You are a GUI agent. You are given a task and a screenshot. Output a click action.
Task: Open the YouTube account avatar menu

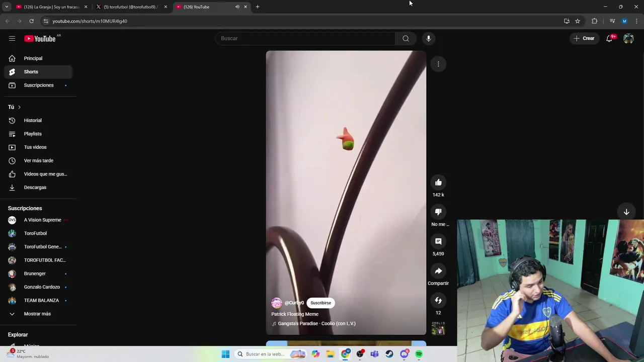point(628,38)
